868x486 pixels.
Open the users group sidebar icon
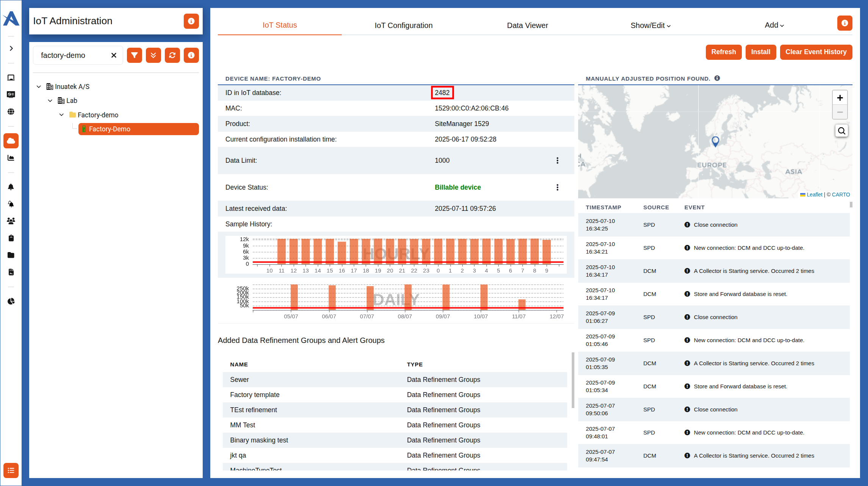tap(11, 221)
